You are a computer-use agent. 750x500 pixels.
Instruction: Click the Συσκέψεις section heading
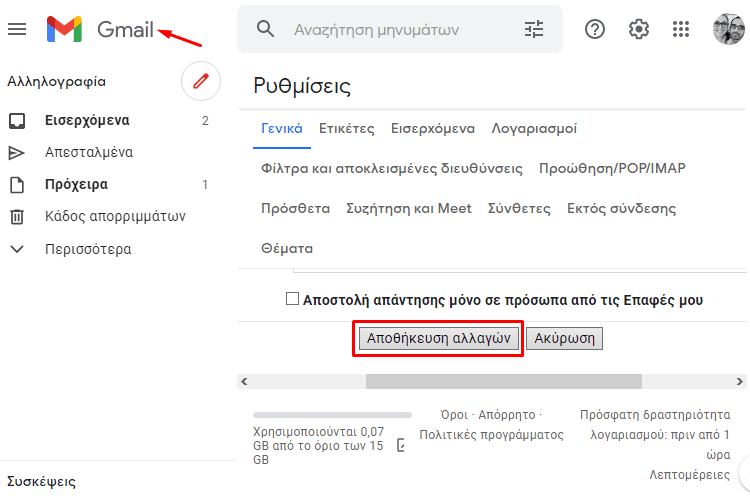pyautogui.click(x=41, y=481)
